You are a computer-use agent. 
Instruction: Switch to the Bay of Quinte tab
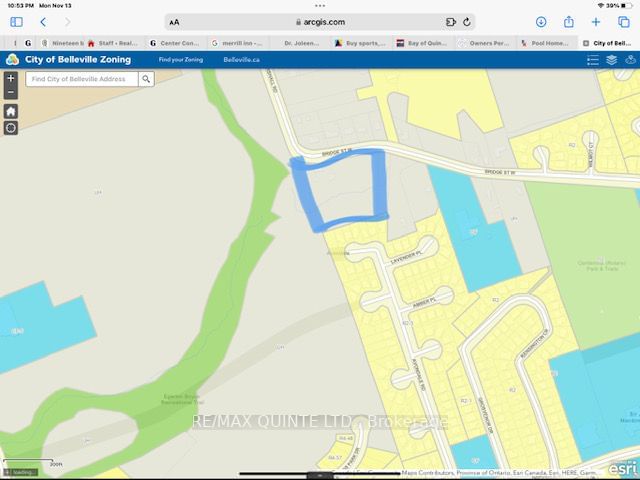[x=427, y=43]
